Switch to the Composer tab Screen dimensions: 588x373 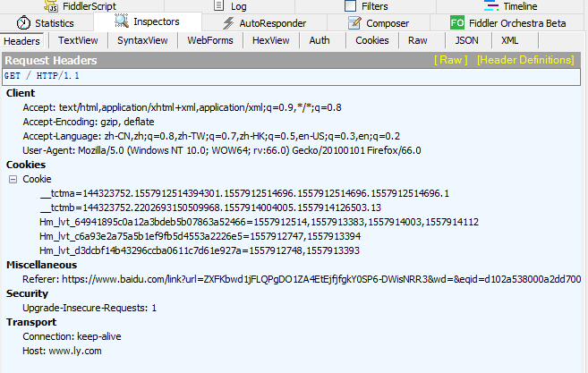[x=379, y=23]
